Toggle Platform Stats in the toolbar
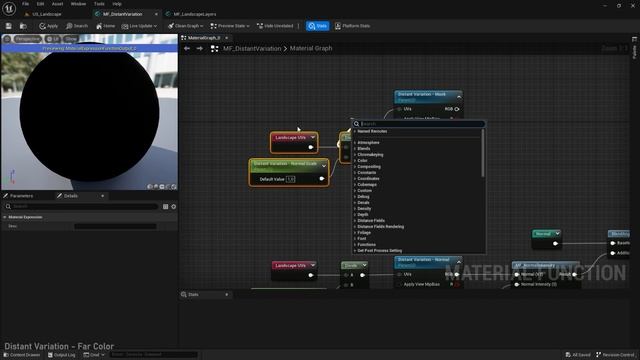This screenshot has height=360, width=640. (x=353, y=26)
